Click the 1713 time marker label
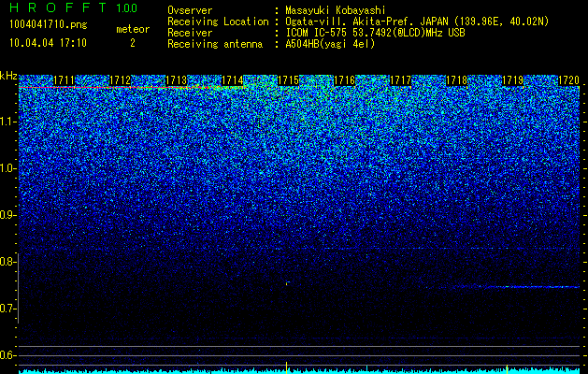Screen dimensions: 588x374 [x=176, y=80]
